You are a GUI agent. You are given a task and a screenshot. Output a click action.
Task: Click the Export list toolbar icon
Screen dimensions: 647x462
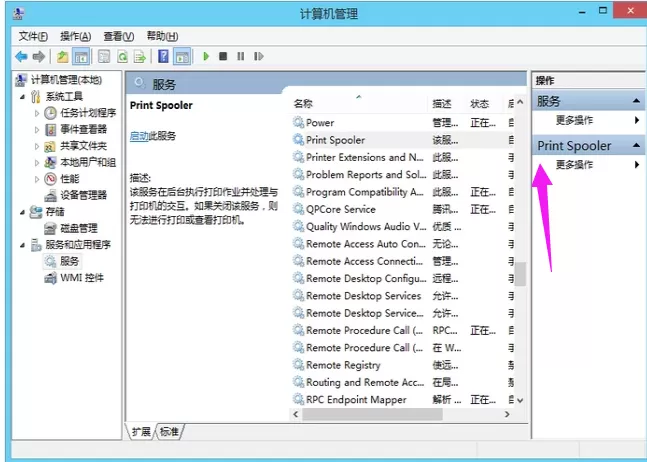140,57
